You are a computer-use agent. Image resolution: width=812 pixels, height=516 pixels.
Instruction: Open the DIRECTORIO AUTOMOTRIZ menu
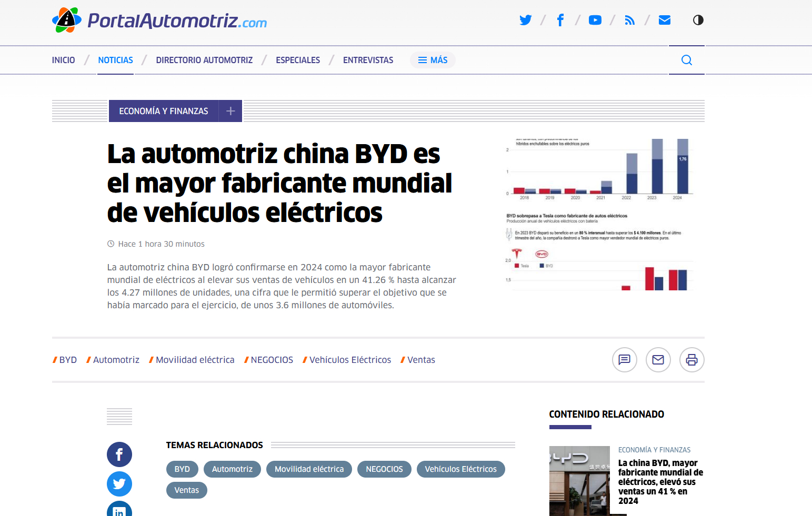[204, 60]
